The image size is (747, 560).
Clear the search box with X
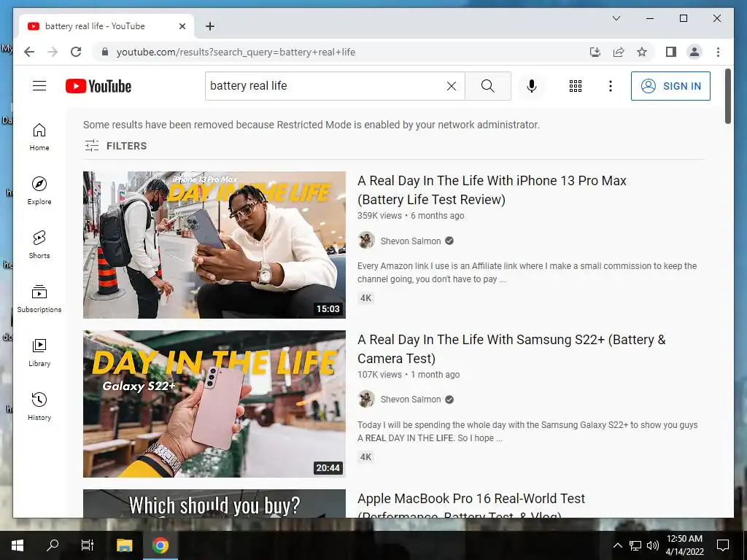451,86
